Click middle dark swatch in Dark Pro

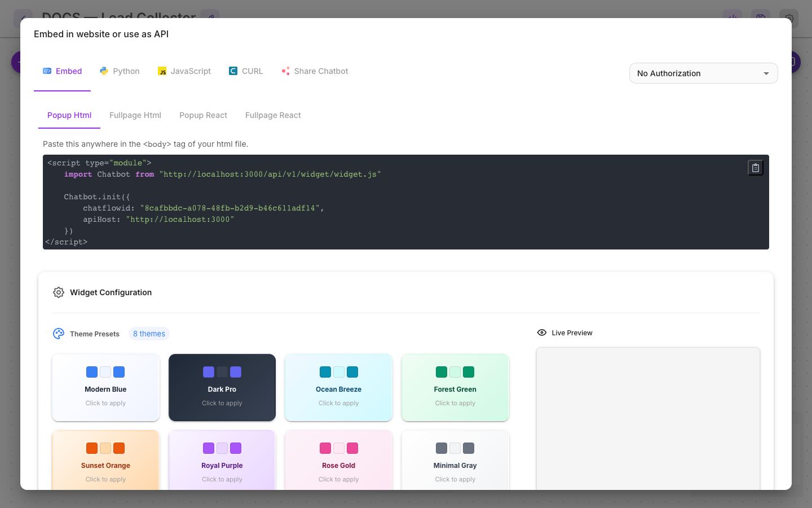click(222, 372)
